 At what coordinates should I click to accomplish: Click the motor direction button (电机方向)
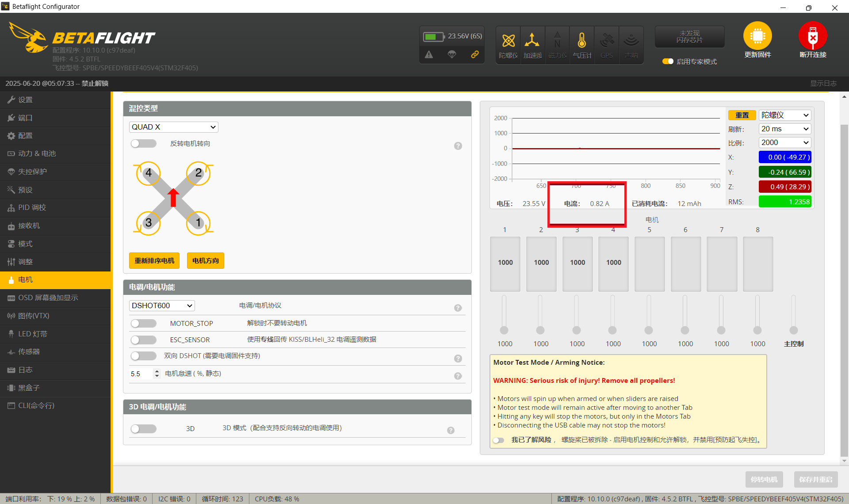(206, 261)
